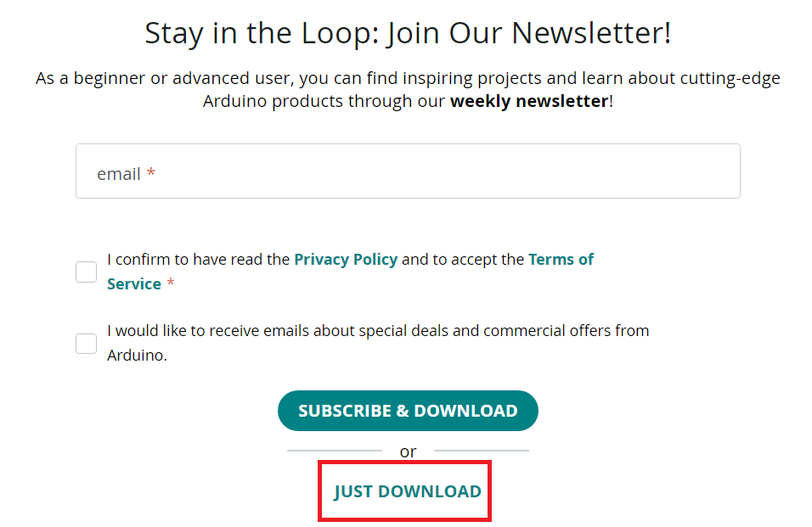812x527 pixels.
Task: Click the "or" separator text
Action: click(408, 451)
